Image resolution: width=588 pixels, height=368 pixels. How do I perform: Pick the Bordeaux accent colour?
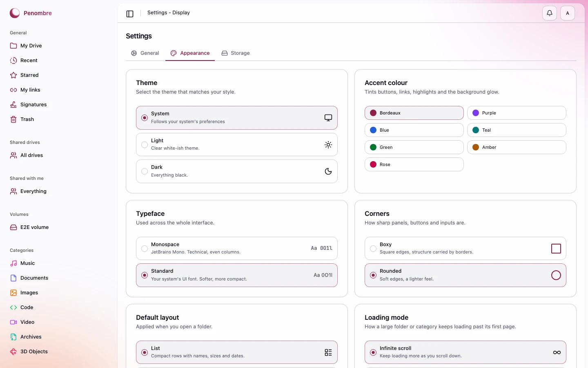pos(414,113)
